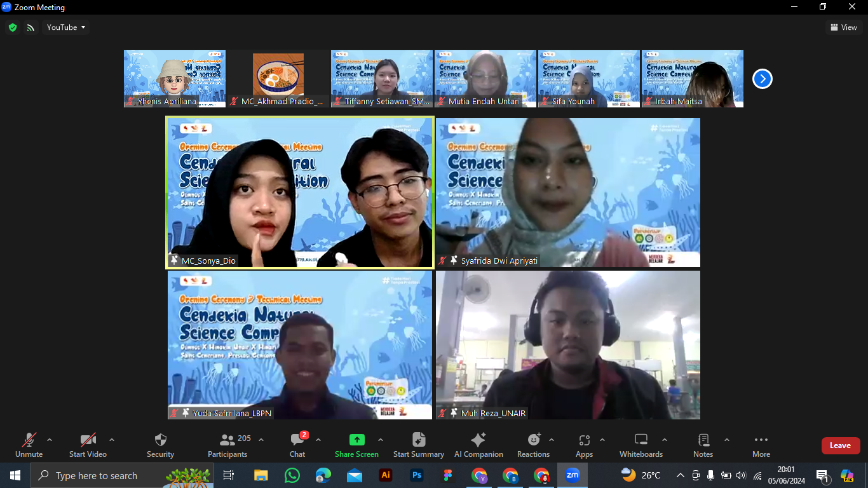
Task: Open the Reactions emoji icon
Action: pos(534,440)
